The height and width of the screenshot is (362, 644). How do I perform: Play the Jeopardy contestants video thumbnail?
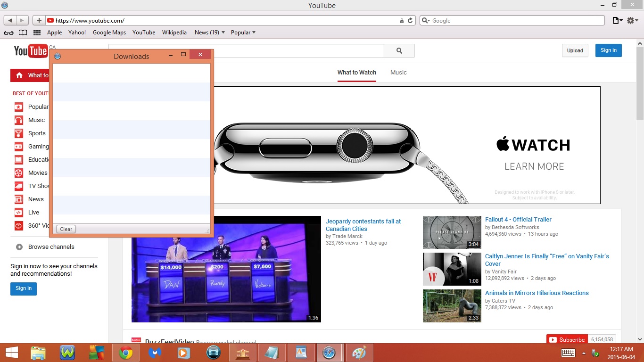pos(226,269)
